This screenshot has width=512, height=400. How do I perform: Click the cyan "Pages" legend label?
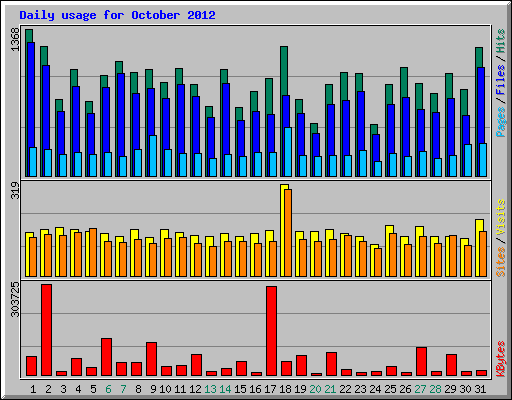coord(501,122)
